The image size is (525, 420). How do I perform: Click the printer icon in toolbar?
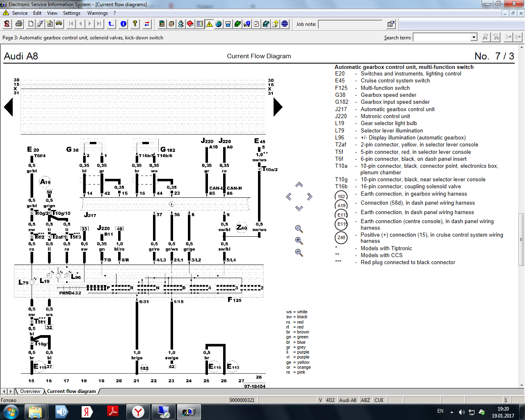coord(19,24)
